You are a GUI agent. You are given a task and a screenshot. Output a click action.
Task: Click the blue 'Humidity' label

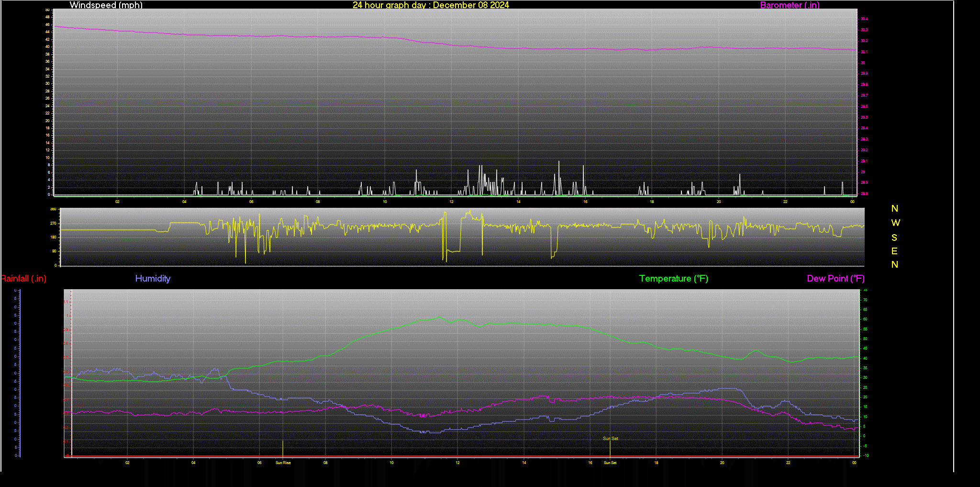(x=153, y=278)
